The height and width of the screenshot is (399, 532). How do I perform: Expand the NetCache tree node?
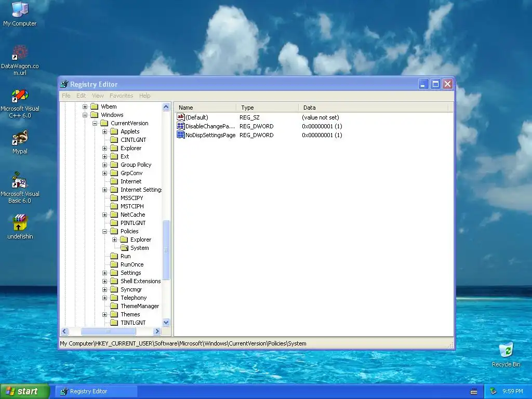click(x=104, y=215)
